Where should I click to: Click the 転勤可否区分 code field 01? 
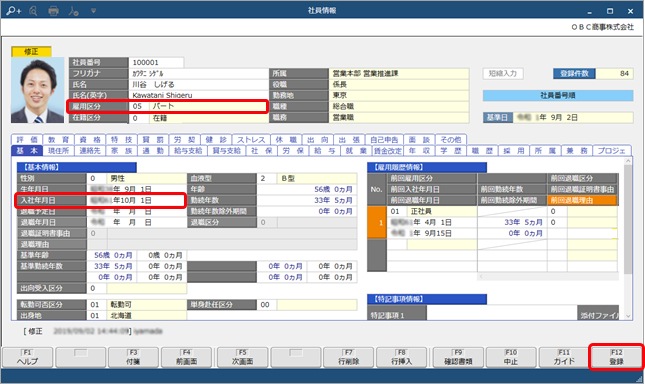point(97,305)
